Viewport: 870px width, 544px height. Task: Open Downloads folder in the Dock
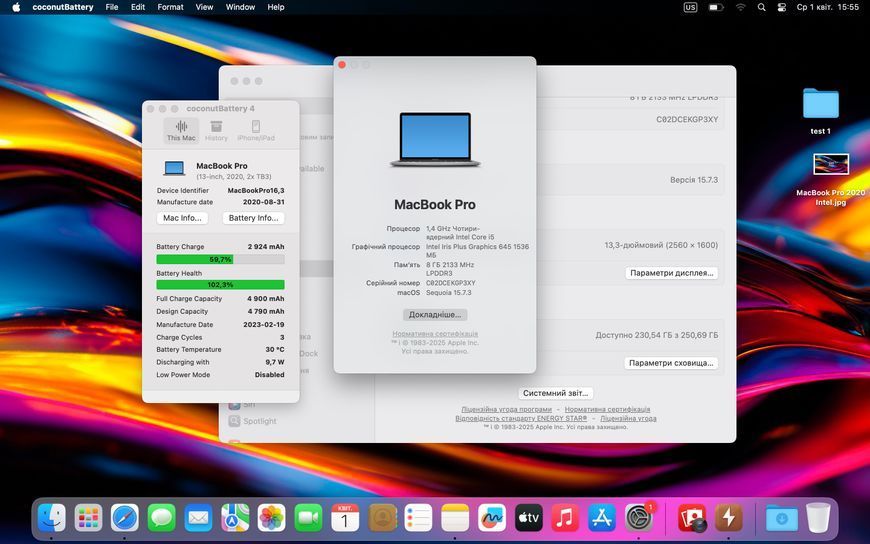click(x=781, y=518)
